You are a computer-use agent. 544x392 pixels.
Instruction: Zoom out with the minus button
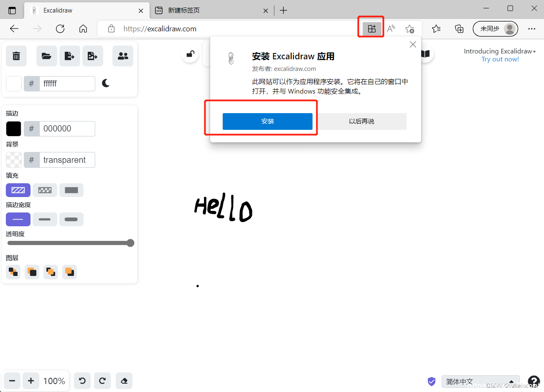12,381
